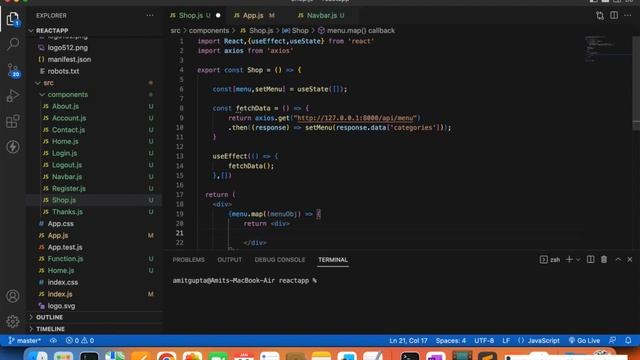Open Source Control view with 20 badge
Screen dimensions: 640x360
tap(13, 70)
